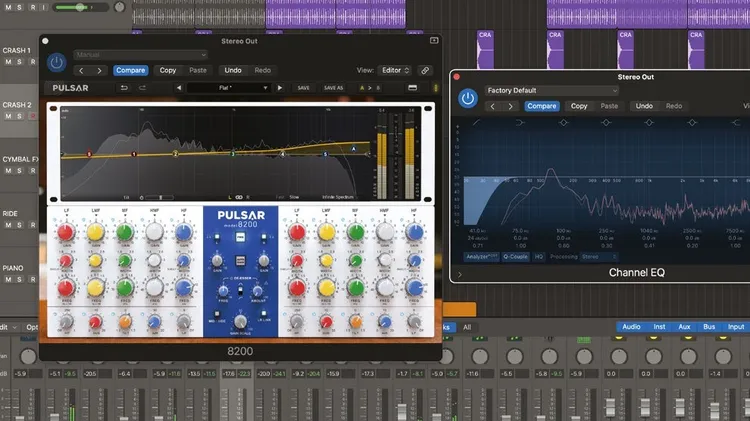
Task: Toggle the MID/SIDE switch on Pulsar 8200
Action: [217, 314]
